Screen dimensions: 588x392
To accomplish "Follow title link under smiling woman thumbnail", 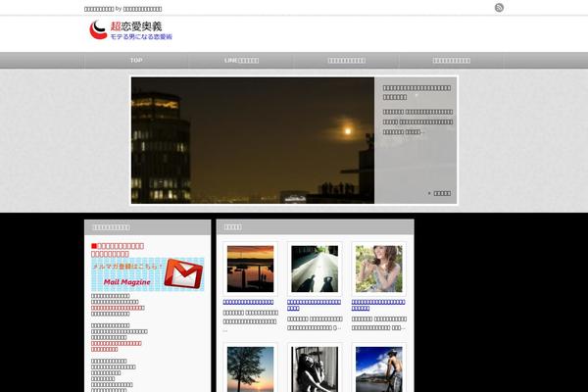I will coord(378,305).
